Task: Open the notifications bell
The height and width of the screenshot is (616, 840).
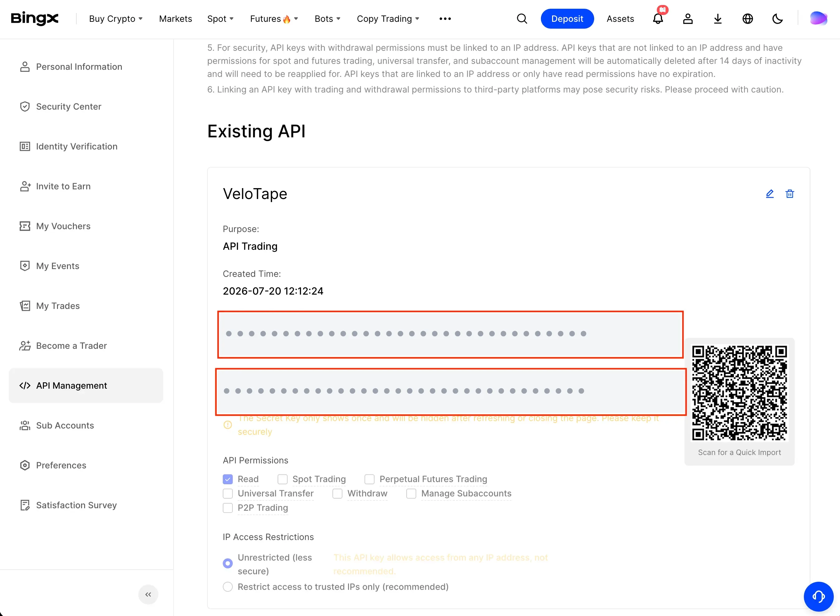Action: [658, 19]
